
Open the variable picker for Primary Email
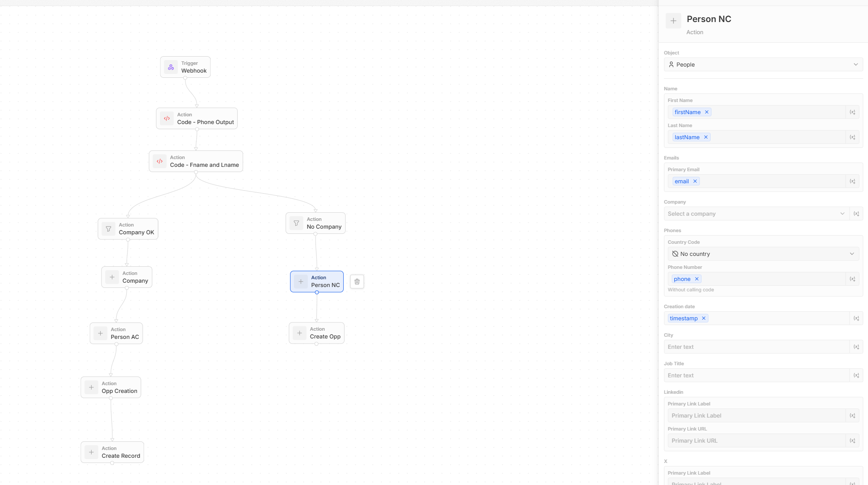point(852,182)
